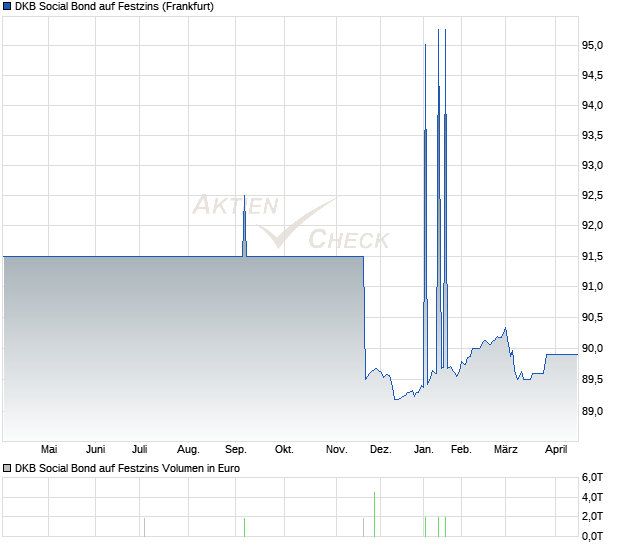Click the 'Nov.' month label on the x-axis
620x546 pixels.
click(336, 449)
